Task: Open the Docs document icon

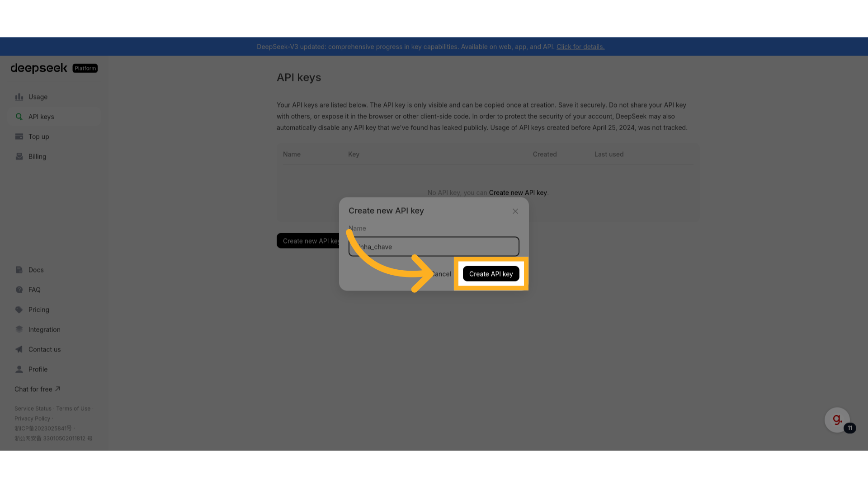Action: pos(19,270)
